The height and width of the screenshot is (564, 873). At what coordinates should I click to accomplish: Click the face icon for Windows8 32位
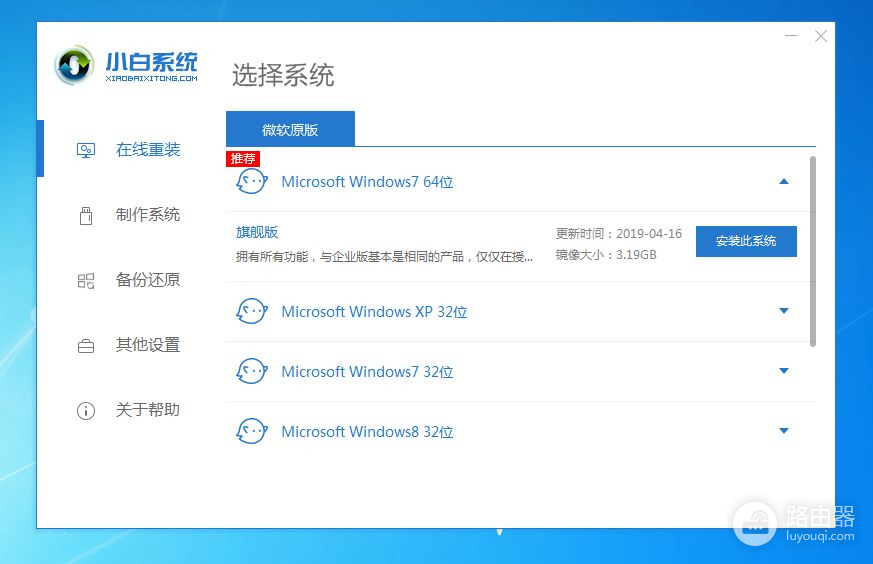(x=251, y=432)
